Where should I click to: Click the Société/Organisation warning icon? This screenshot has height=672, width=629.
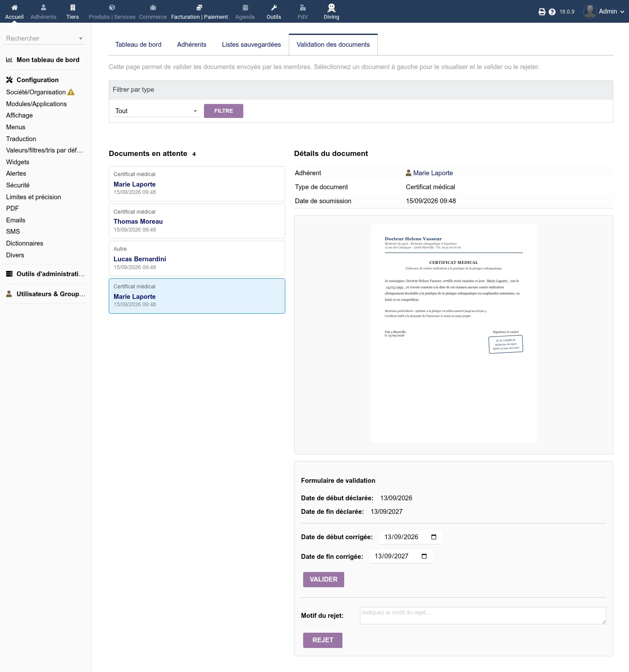71,92
